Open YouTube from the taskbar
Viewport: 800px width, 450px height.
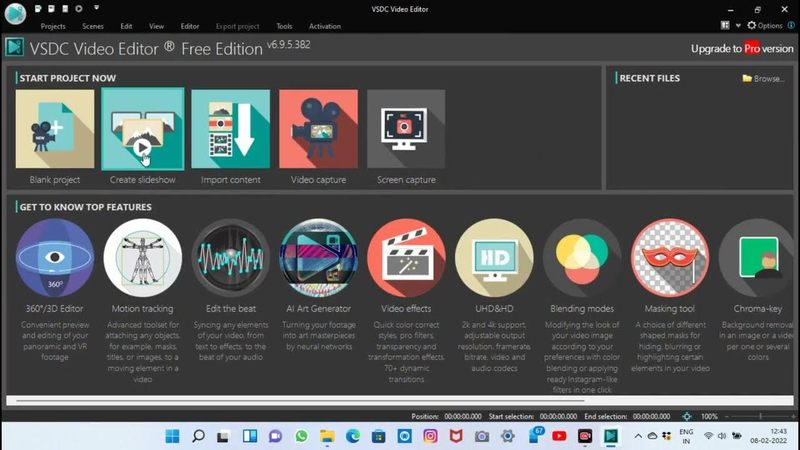pos(559,436)
